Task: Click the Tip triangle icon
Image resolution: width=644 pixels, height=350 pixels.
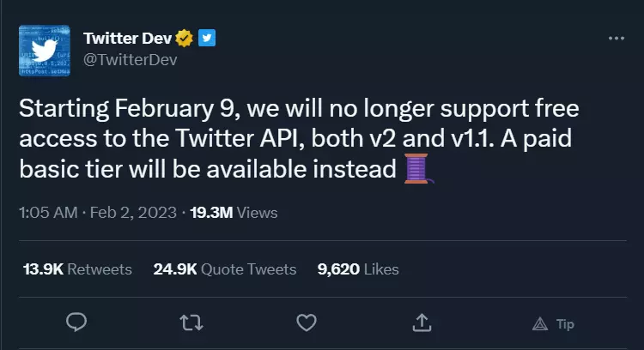Action: click(x=540, y=323)
